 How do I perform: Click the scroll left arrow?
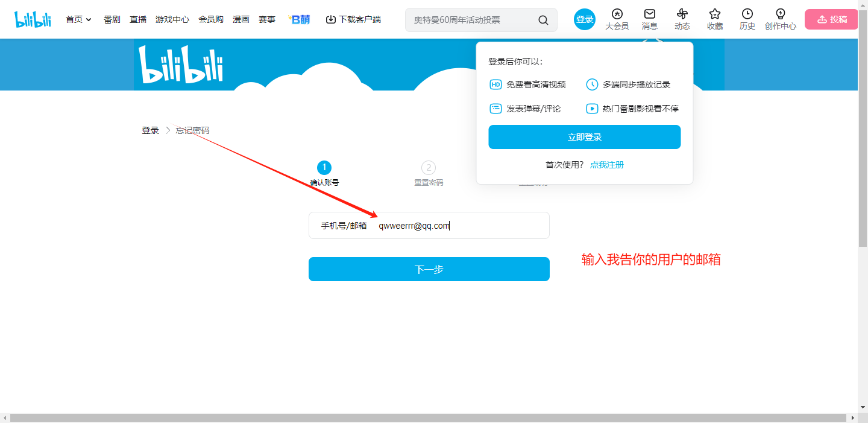point(5,418)
